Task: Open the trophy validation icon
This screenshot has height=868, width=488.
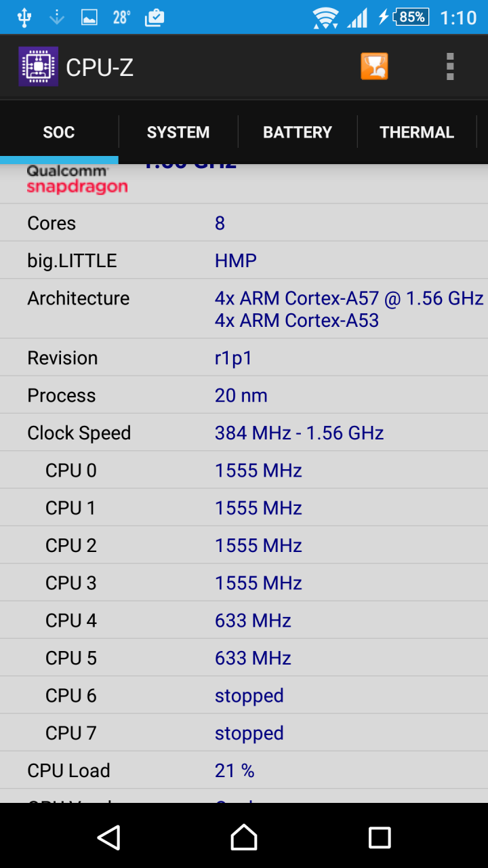Action: [375, 66]
